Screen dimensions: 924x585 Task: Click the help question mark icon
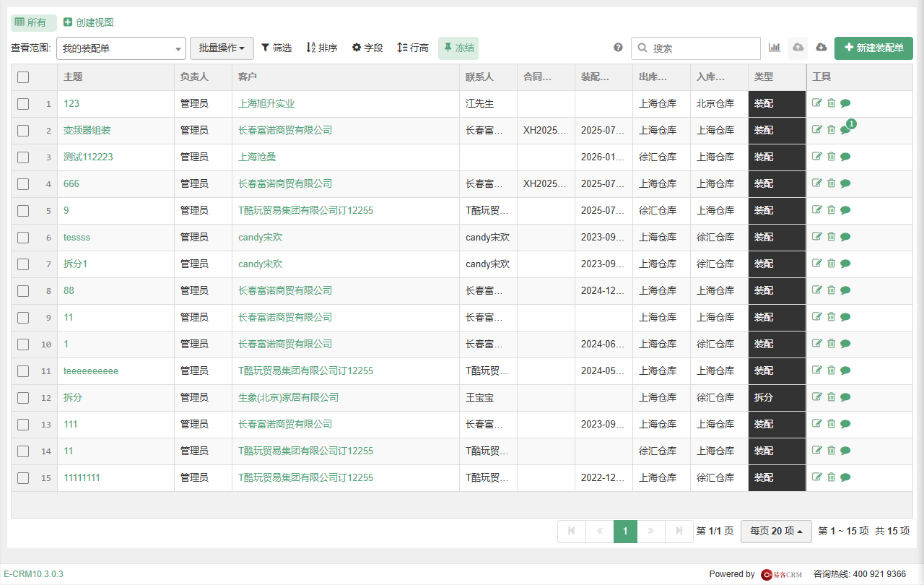click(x=618, y=48)
